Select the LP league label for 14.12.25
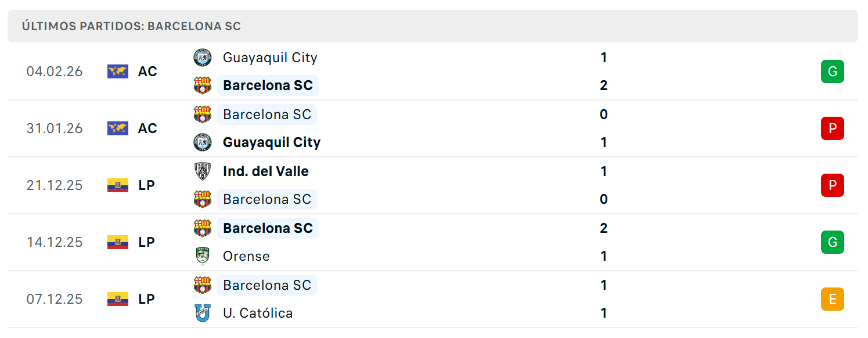 [146, 242]
